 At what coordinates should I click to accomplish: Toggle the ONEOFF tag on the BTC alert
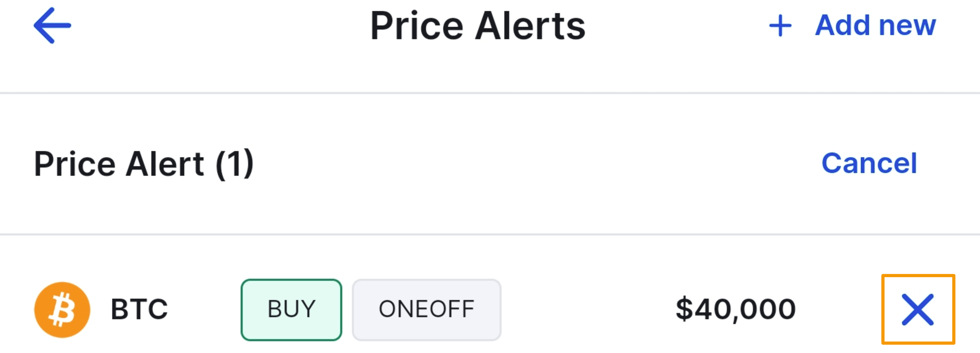tap(427, 309)
